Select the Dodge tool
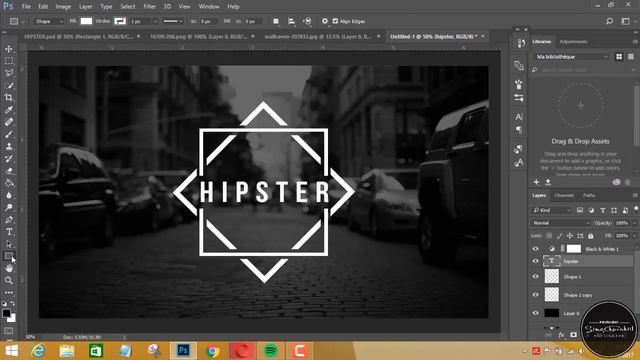The height and width of the screenshot is (360, 640). [x=9, y=207]
